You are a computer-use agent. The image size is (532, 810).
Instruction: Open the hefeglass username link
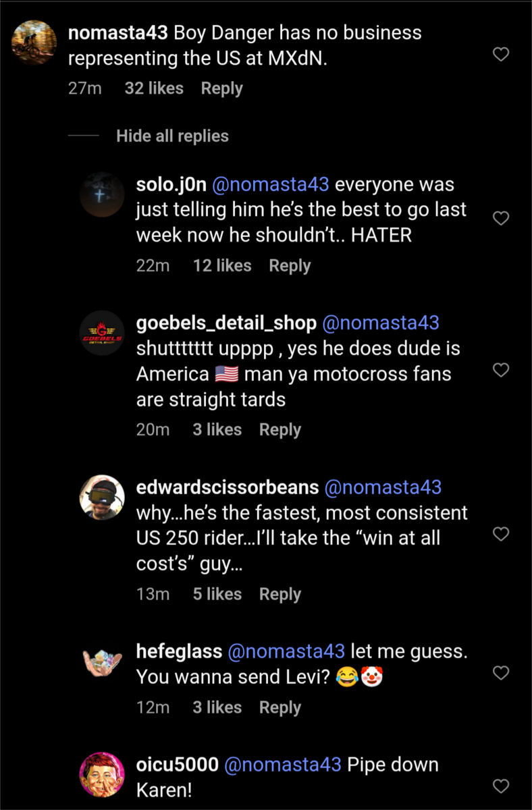(179, 651)
